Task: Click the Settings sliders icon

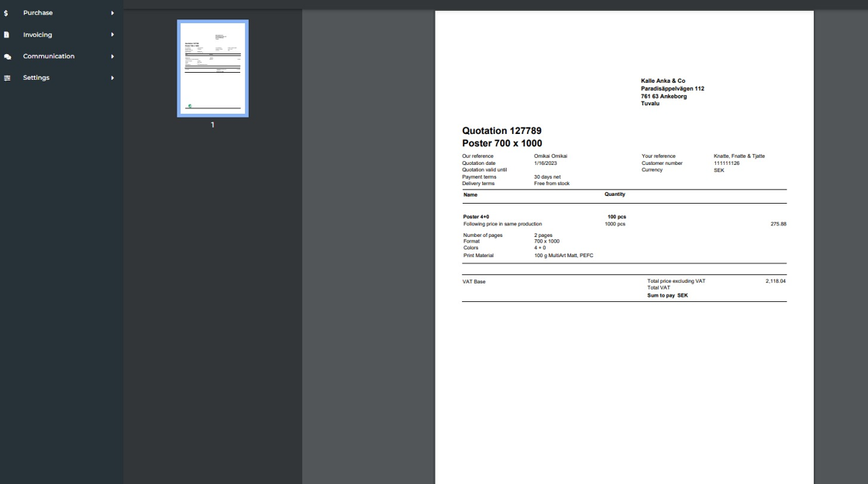Action: [7, 78]
